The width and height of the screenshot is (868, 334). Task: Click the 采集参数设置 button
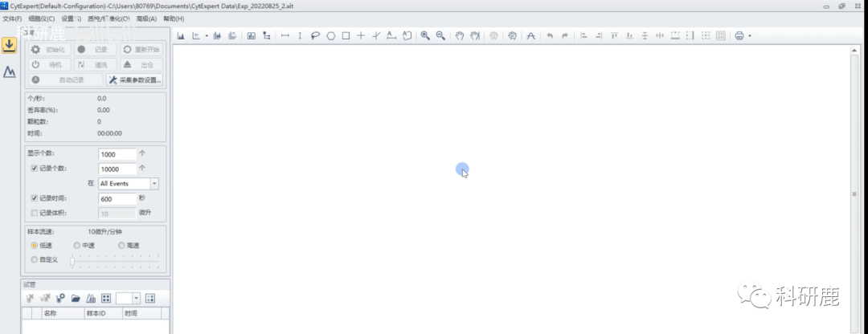[135, 79]
